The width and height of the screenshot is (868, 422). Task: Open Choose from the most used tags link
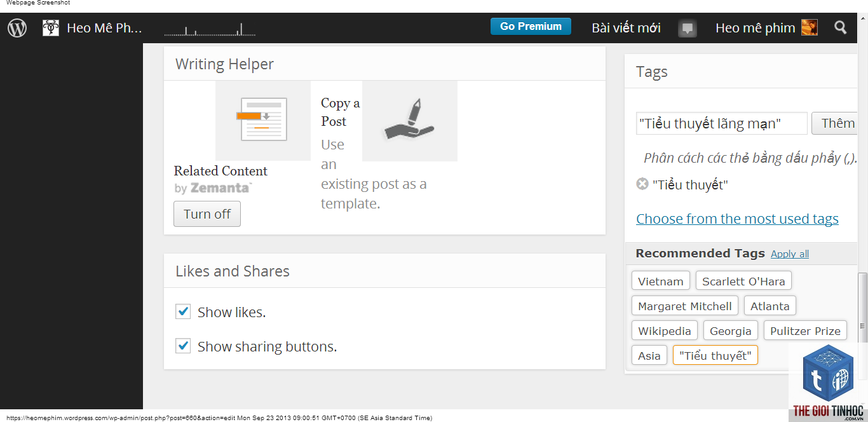click(x=737, y=219)
